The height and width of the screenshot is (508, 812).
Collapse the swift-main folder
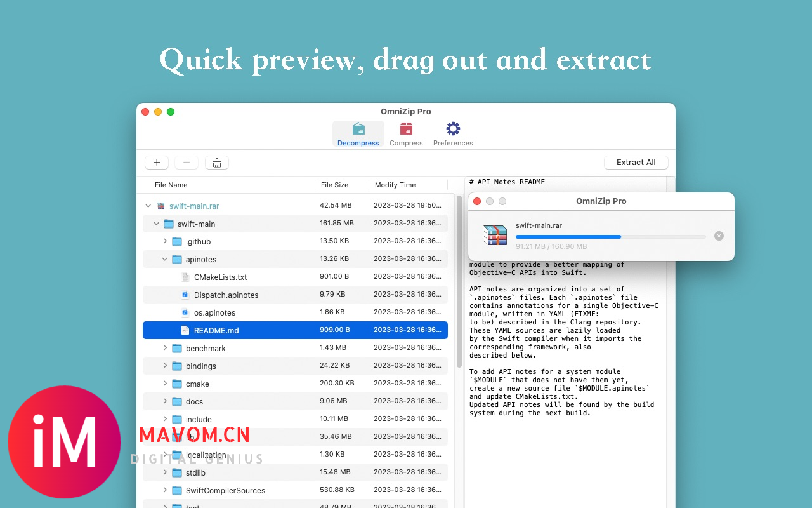pos(157,224)
